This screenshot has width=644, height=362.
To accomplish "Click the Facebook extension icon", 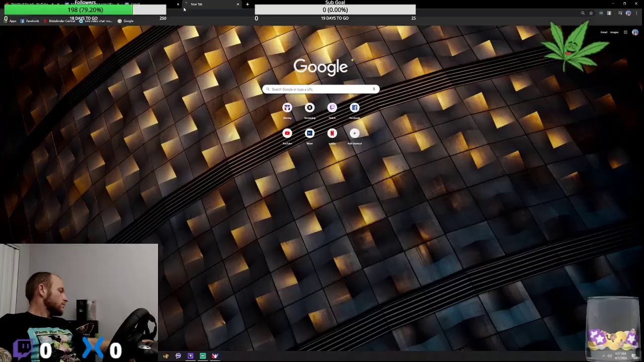I will tap(609, 13).
